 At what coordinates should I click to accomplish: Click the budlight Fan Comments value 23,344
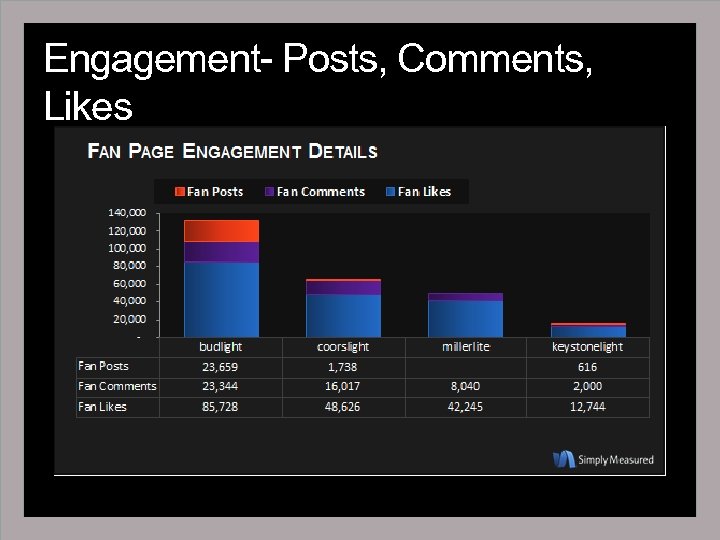point(220,386)
